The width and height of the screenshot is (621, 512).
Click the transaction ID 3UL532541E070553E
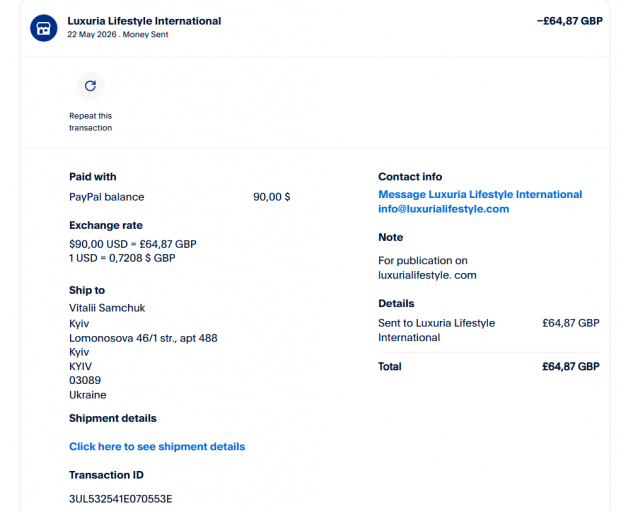pos(121,499)
